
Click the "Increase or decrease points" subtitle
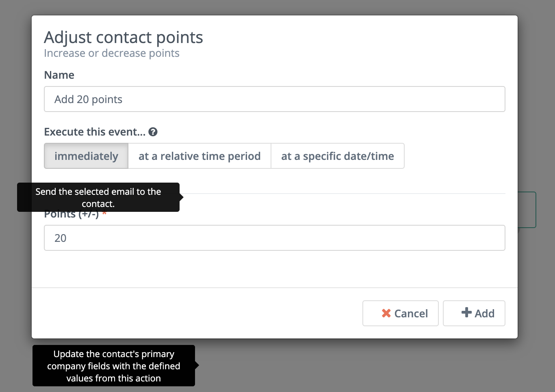tap(112, 53)
